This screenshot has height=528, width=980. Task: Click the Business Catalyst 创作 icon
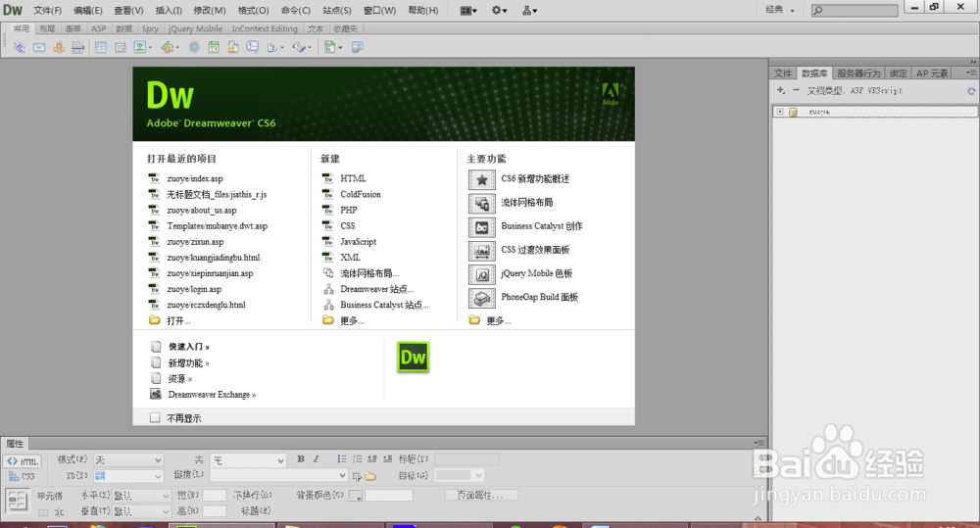click(x=482, y=227)
